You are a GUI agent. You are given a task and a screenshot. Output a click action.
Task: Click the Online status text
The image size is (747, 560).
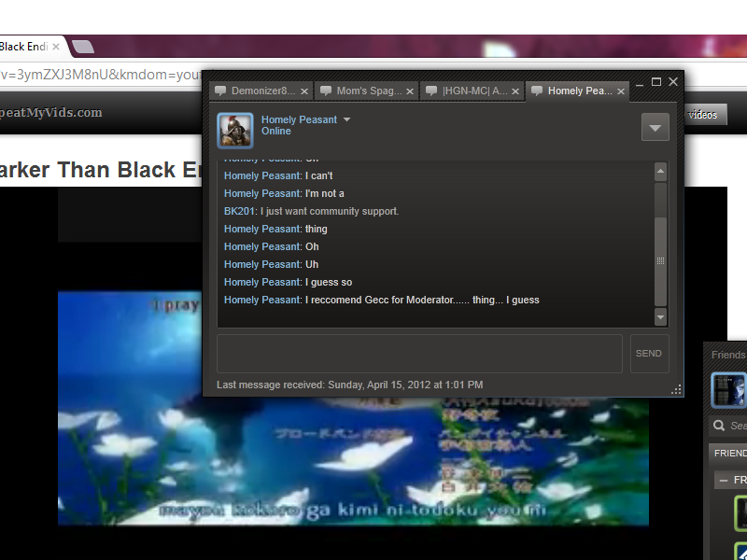tap(276, 131)
